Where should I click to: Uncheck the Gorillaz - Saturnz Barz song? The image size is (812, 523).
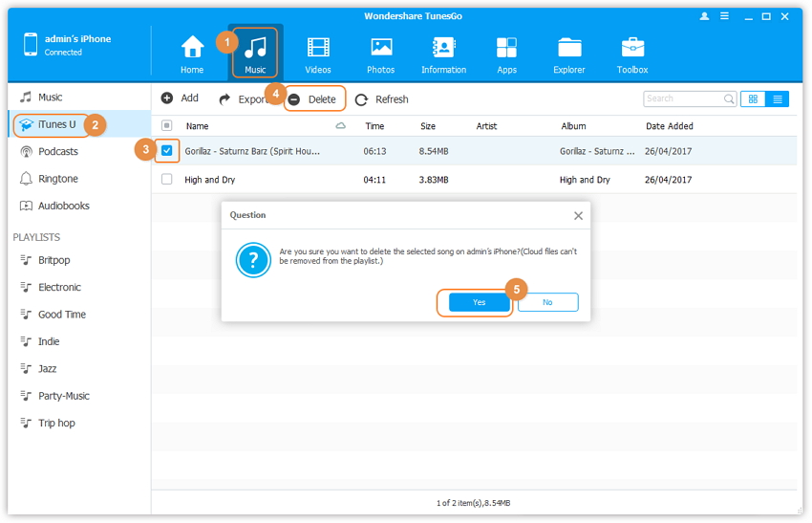(x=167, y=151)
